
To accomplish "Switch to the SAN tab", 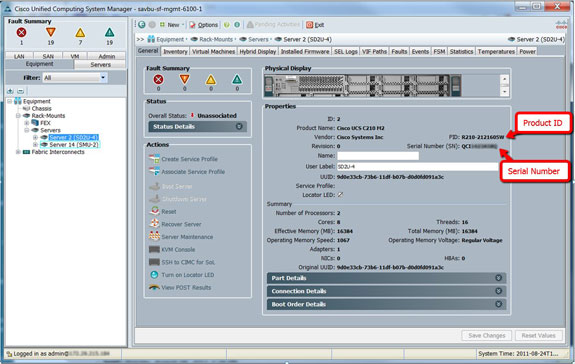I will coord(48,56).
